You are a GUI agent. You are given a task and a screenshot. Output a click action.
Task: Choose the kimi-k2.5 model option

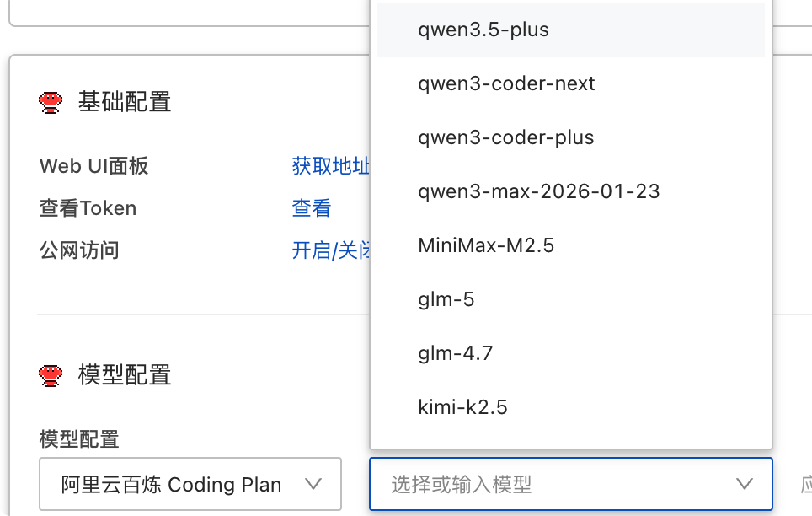pos(462,407)
